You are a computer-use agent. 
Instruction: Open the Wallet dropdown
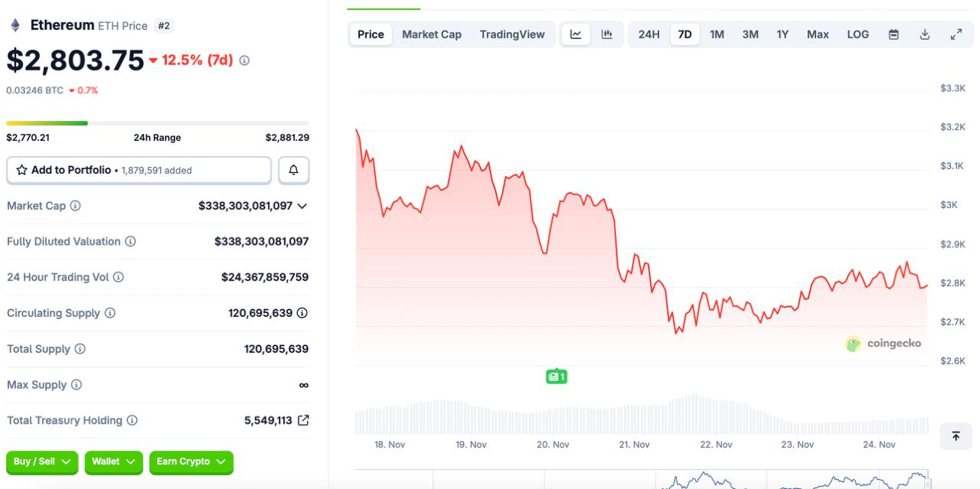coord(113,461)
